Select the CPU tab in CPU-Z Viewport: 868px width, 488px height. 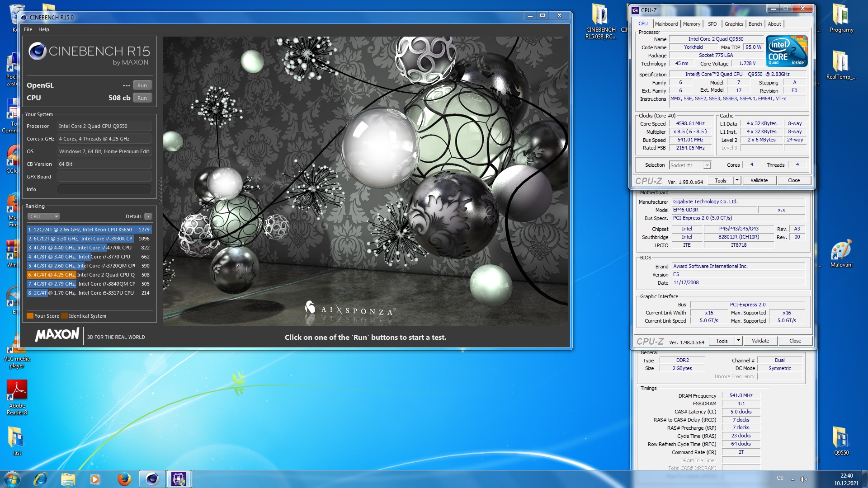click(x=643, y=23)
